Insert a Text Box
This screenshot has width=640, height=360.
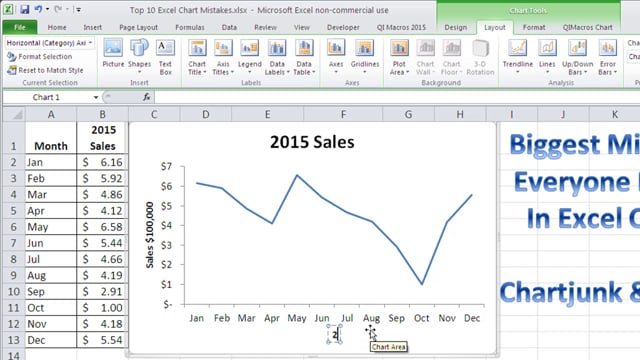(165, 58)
